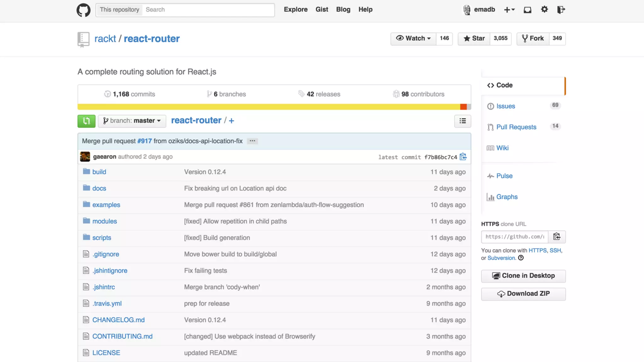This screenshot has width=644, height=362.
Task: Copy HTTPS clone URL to clipboard
Action: pos(557,237)
